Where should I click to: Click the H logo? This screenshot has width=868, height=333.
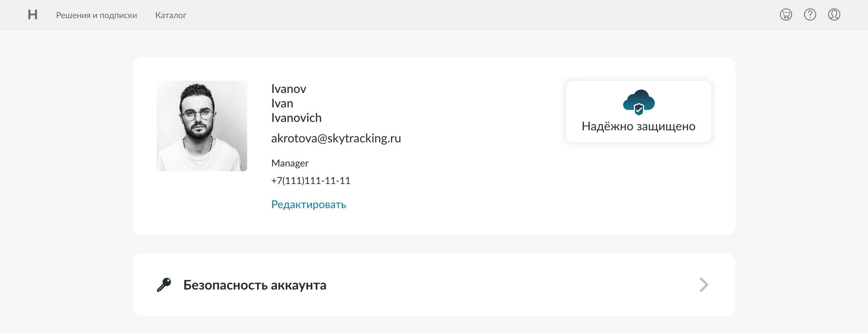pos(32,14)
